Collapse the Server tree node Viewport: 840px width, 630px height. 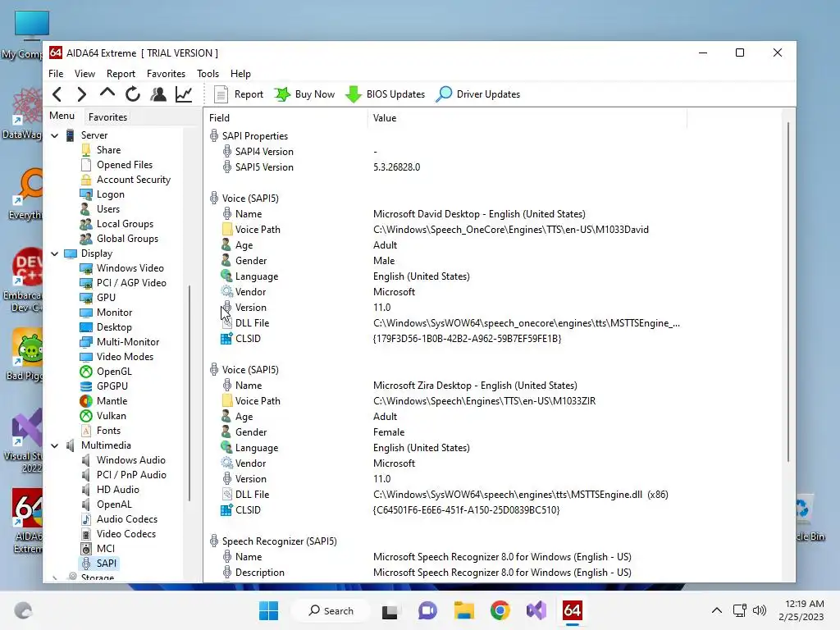(55, 135)
